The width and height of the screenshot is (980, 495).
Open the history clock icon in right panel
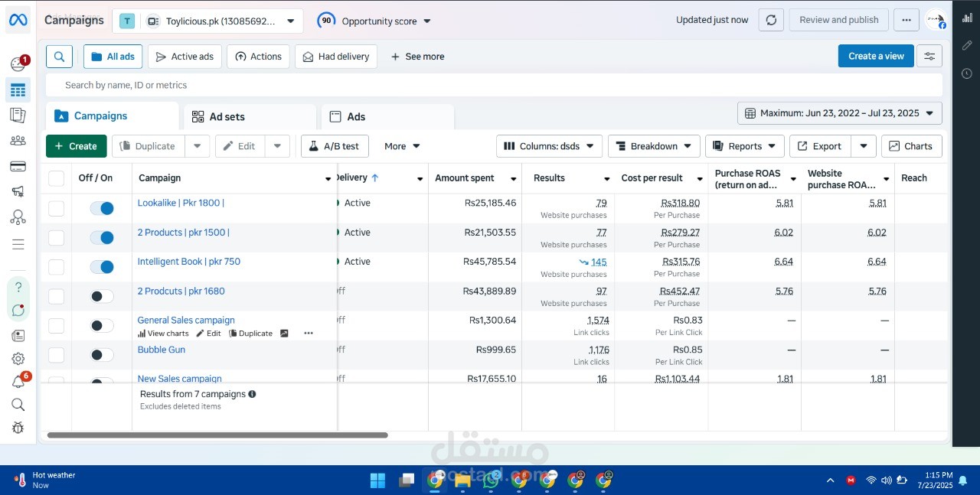point(967,73)
